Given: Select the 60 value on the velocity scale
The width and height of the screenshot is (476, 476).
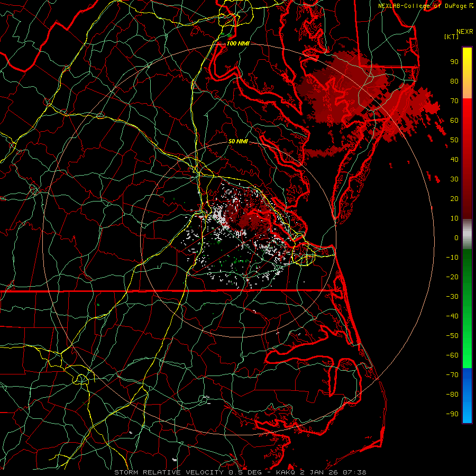Looking at the screenshot, I should click(454, 121).
